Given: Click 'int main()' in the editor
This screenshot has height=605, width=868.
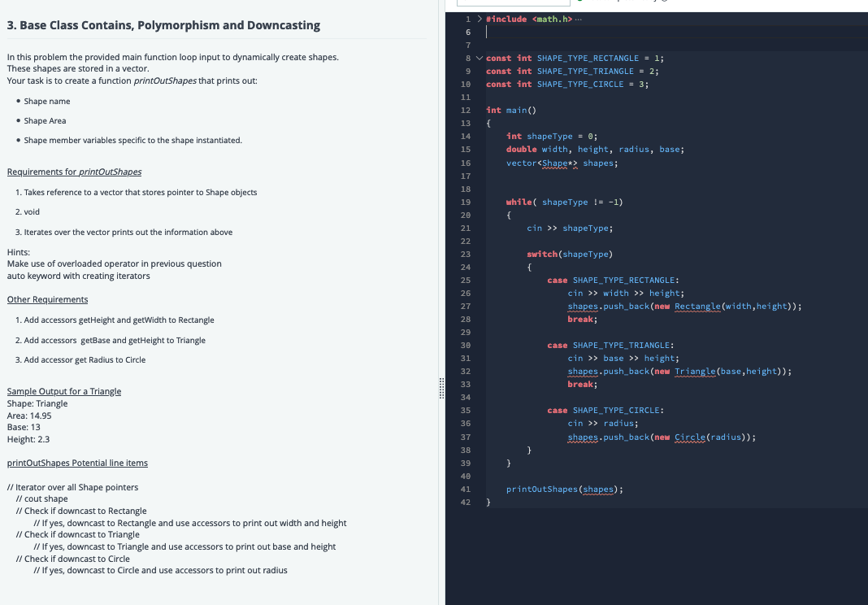Looking at the screenshot, I should click(511, 111).
